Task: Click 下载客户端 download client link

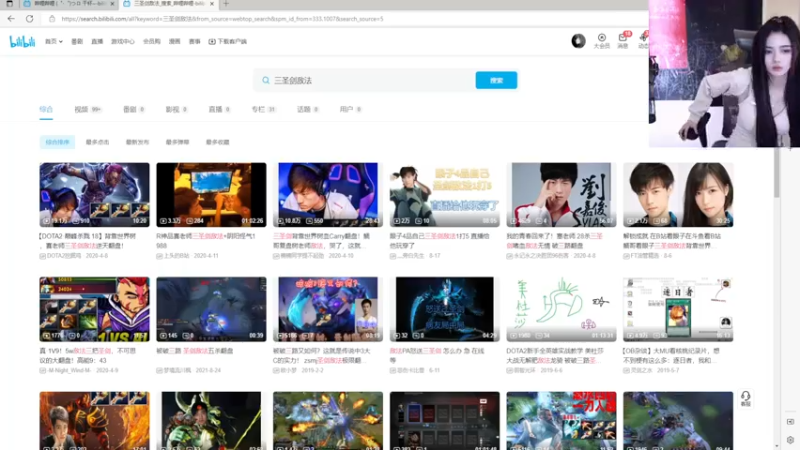Action: click(x=228, y=41)
